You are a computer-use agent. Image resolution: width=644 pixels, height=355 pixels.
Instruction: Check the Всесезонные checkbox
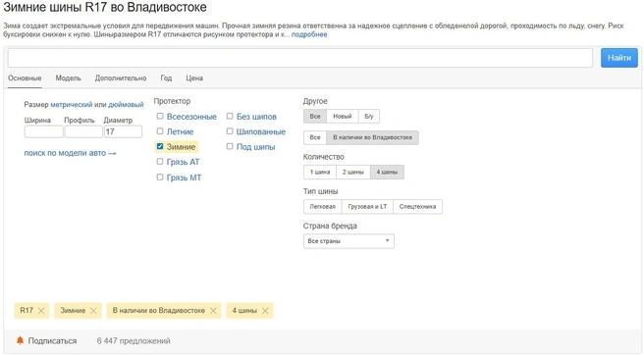click(160, 116)
